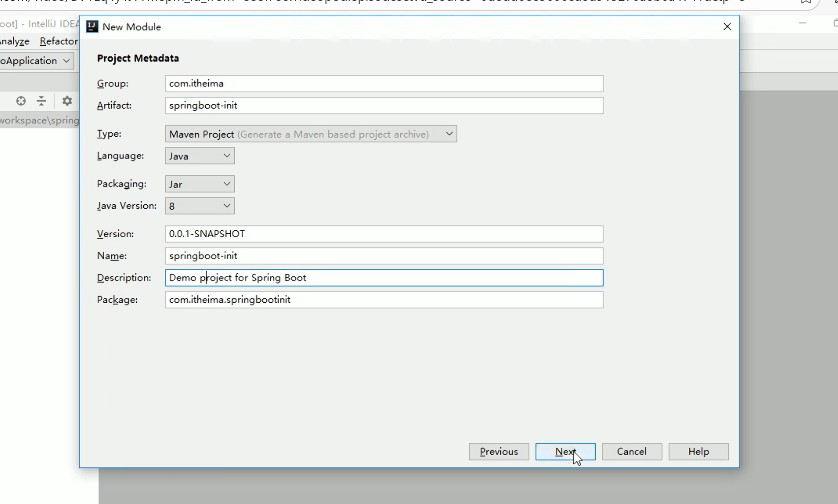The image size is (838, 504).
Task: Click the Group label
Action: (113, 84)
